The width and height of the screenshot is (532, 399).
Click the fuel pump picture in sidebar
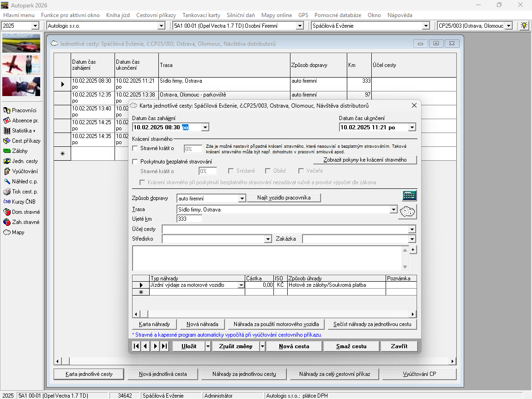tap(21, 86)
